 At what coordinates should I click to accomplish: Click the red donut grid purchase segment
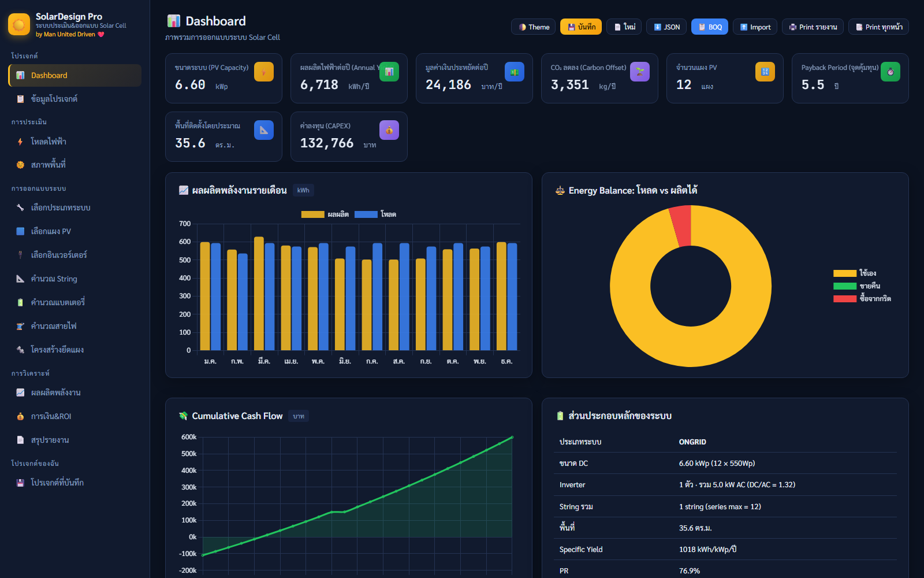681,227
